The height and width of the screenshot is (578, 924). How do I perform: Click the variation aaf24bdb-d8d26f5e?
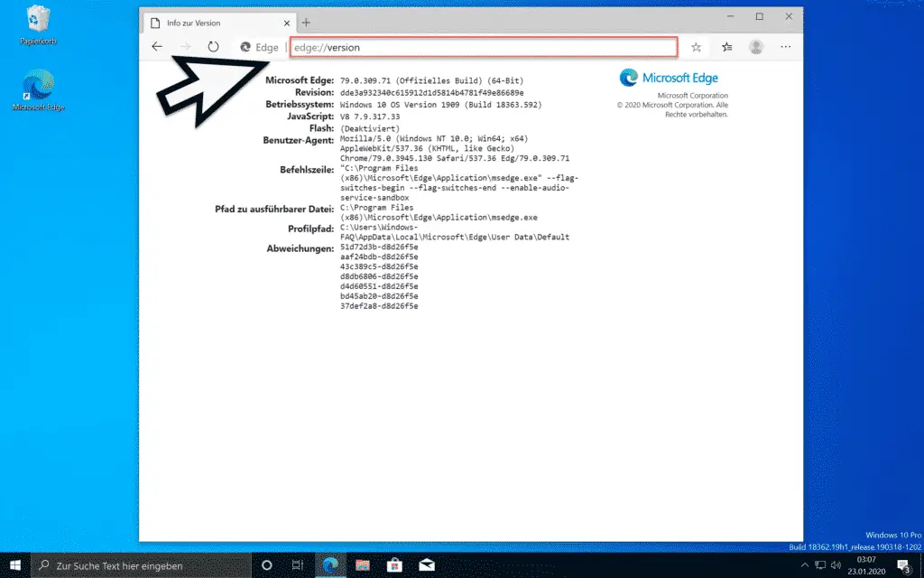coord(379,256)
